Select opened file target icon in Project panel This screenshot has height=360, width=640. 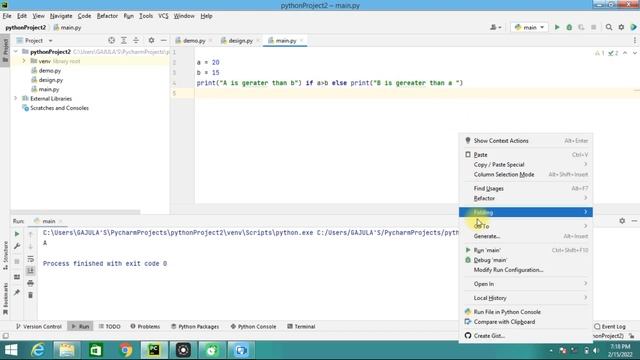point(111,40)
